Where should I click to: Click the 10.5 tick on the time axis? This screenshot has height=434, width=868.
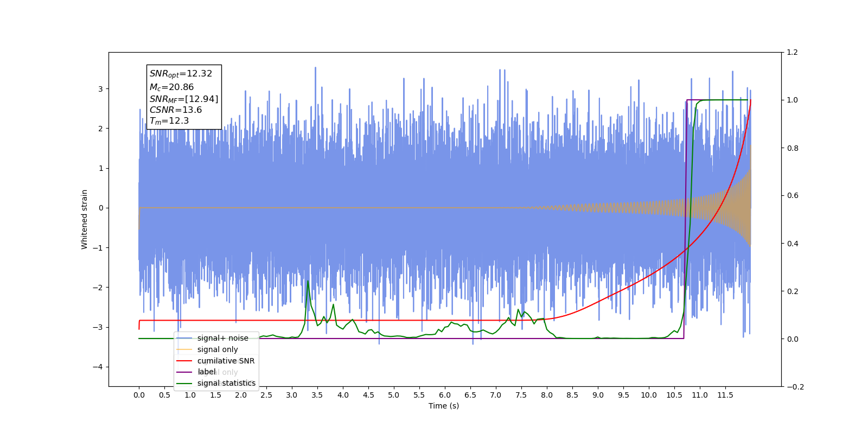(674, 395)
